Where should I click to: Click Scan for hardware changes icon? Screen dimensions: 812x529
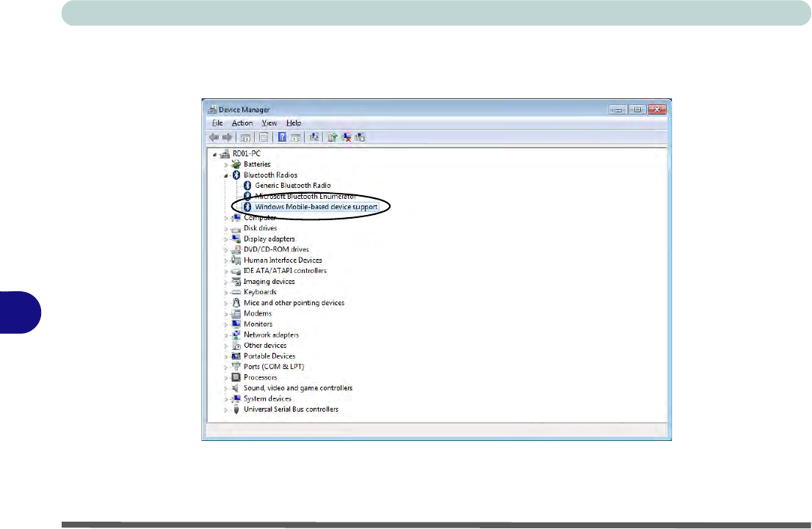coord(314,137)
